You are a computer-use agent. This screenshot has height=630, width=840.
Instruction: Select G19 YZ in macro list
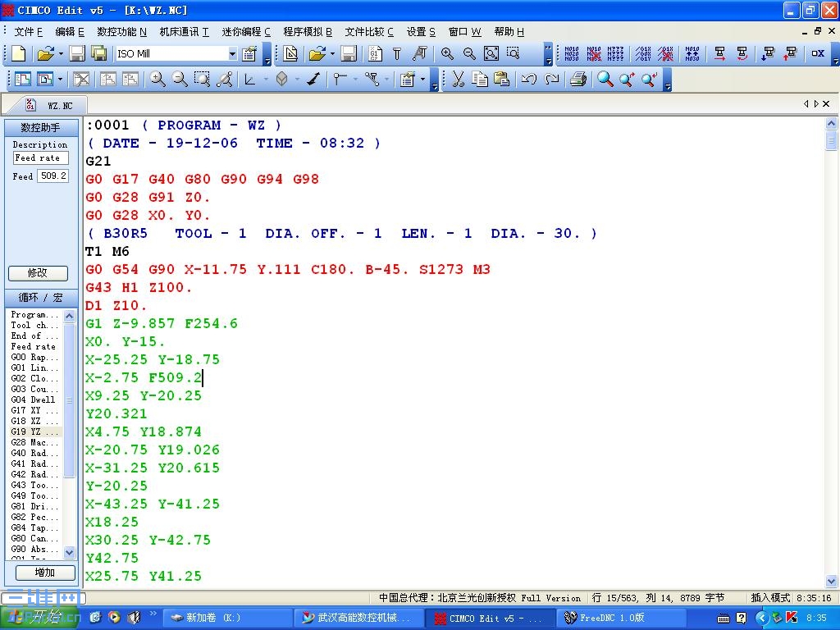tap(35, 431)
